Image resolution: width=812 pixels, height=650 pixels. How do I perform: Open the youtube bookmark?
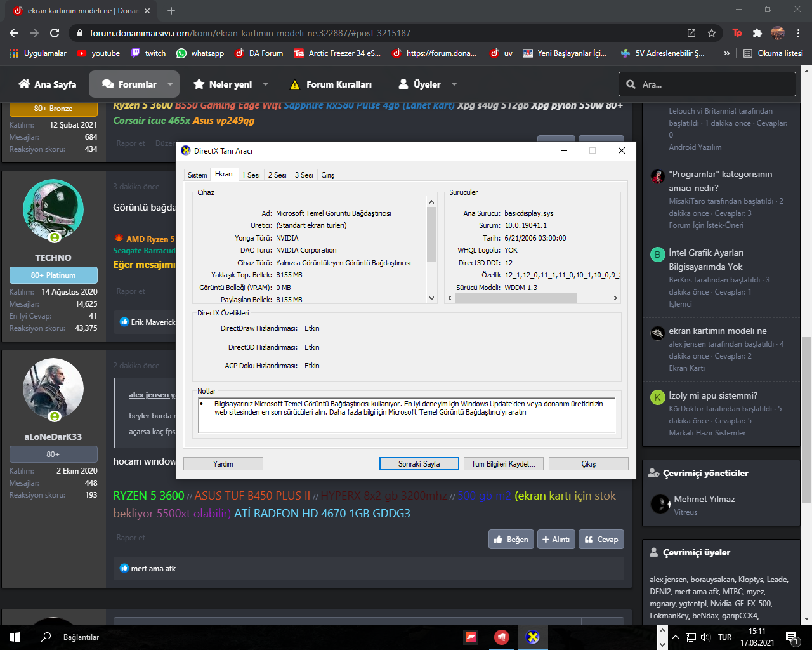pos(98,53)
